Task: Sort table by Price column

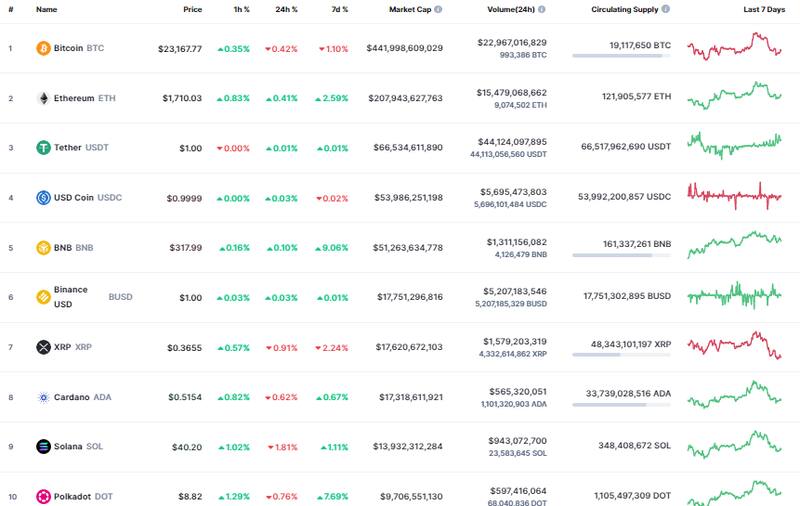Action: pos(192,9)
